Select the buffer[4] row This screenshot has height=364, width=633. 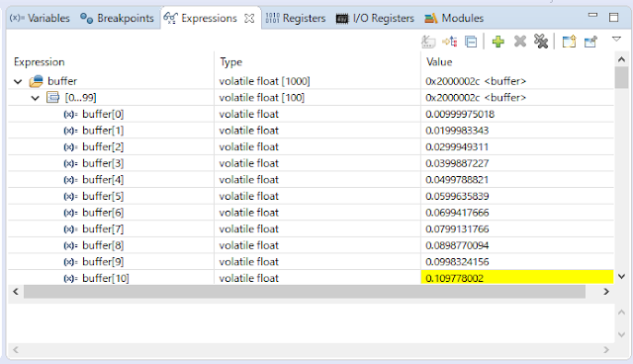click(x=311, y=180)
